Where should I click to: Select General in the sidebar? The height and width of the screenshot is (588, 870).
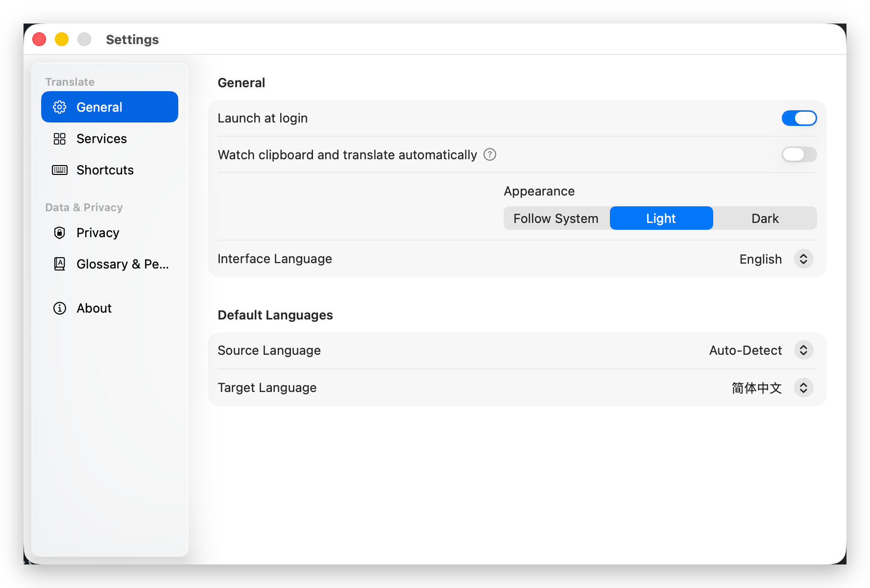pos(110,107)
